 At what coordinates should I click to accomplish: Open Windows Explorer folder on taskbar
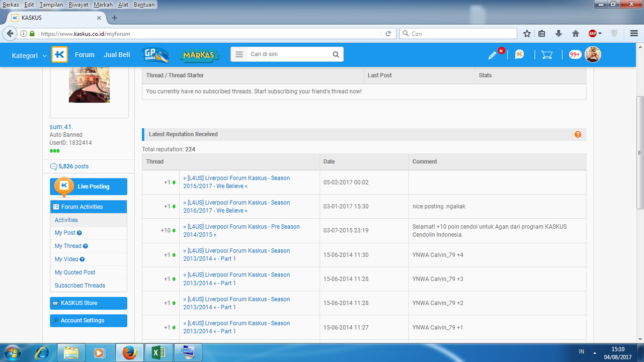[71, 353]
